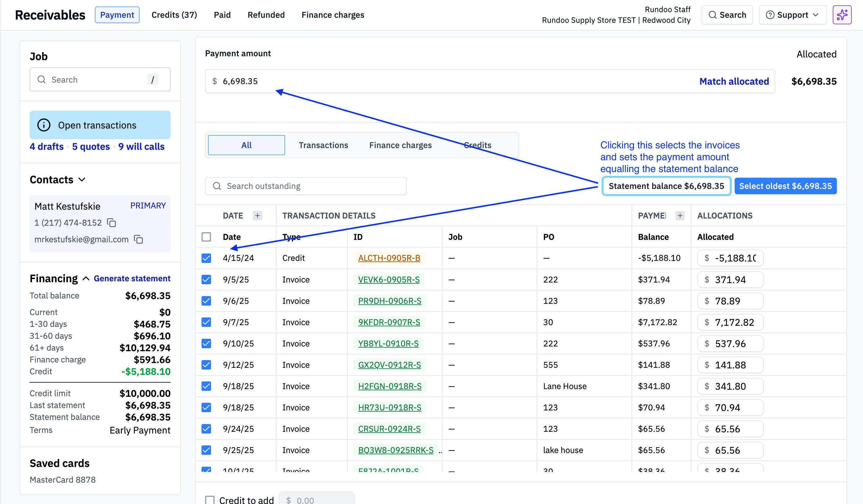Open invoice link 9KFDR-0907R-S
Screen dimensions: 863x504
click(x=389, y=322)
